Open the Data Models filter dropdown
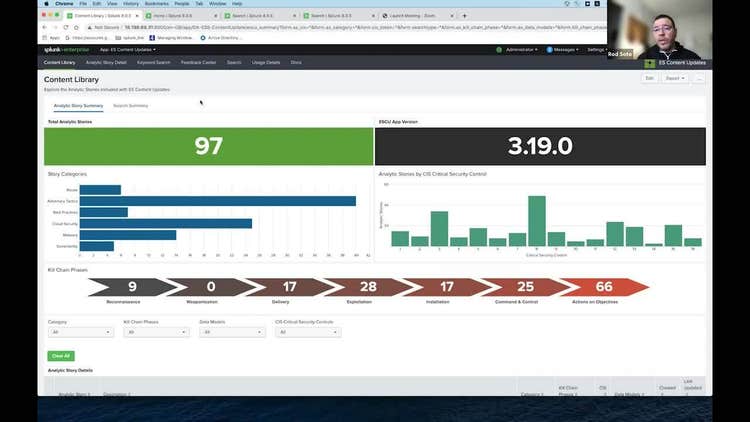This screenshot has height=422, width=750. tap(232, 332)
